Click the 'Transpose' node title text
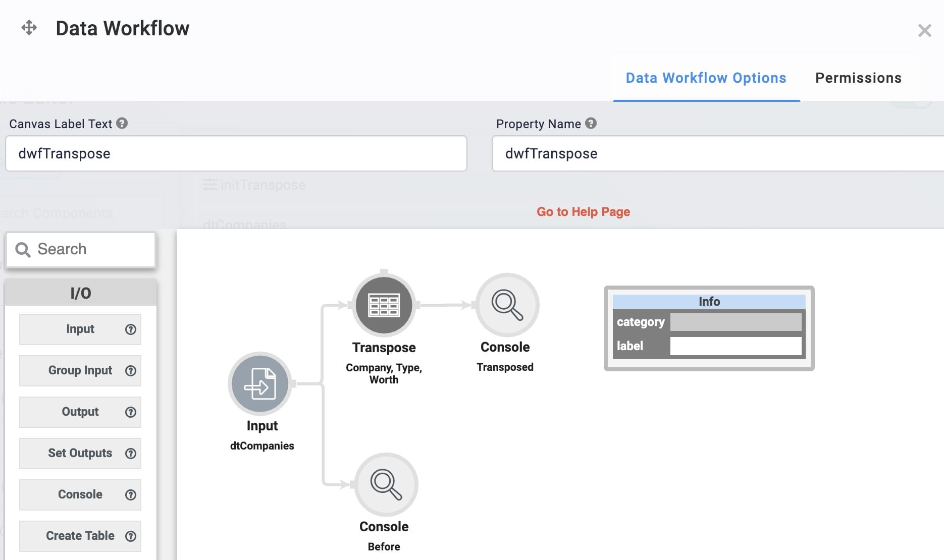This screenshot has height=560, width=944. click(384, 348)
